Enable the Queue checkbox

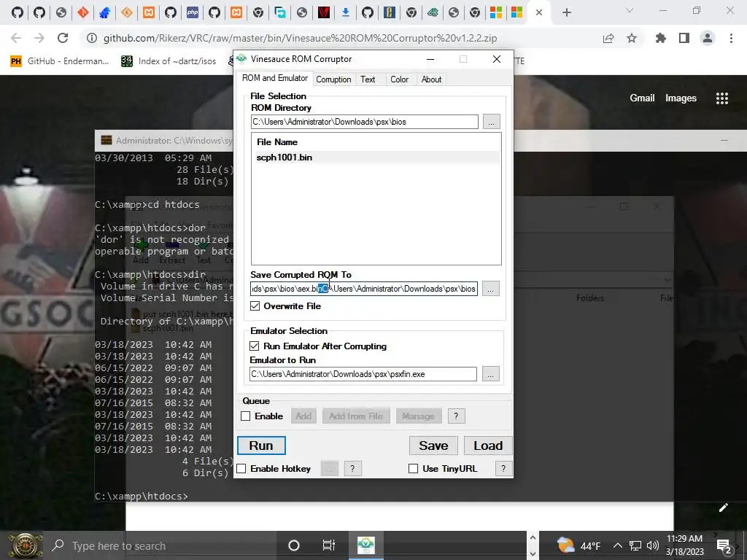click(246, 416)
